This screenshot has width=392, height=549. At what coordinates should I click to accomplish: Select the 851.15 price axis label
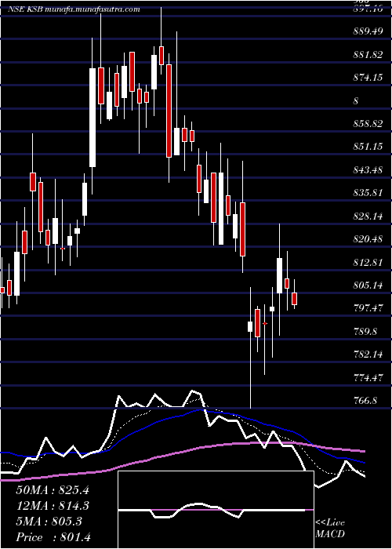coord(368,147)
